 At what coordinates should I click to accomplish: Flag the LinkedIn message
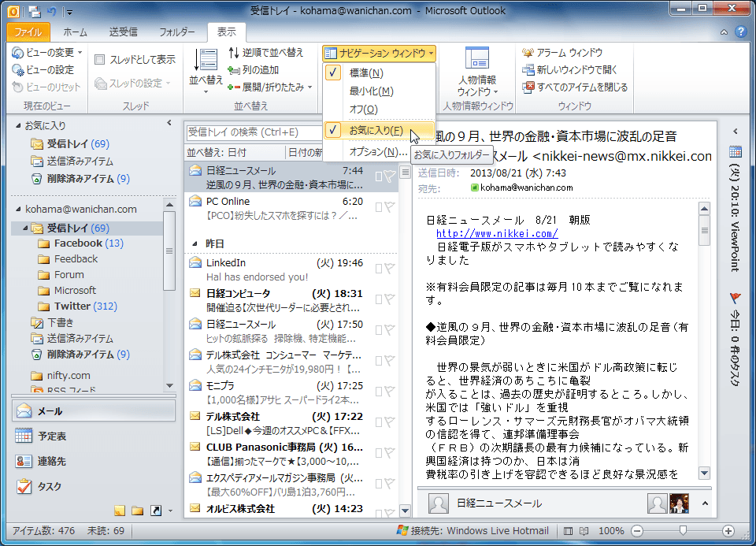click(390, 269)
